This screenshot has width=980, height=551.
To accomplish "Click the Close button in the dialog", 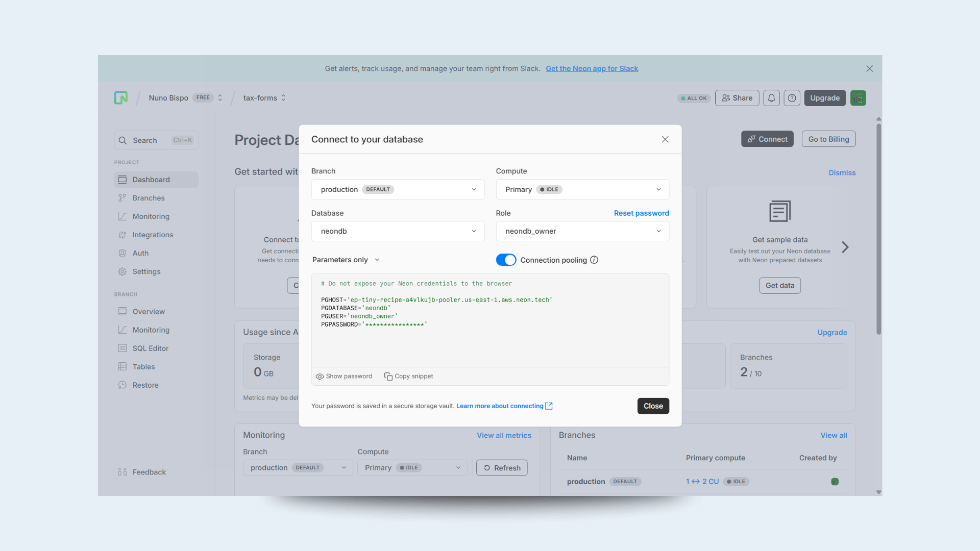I will point(653,406).
